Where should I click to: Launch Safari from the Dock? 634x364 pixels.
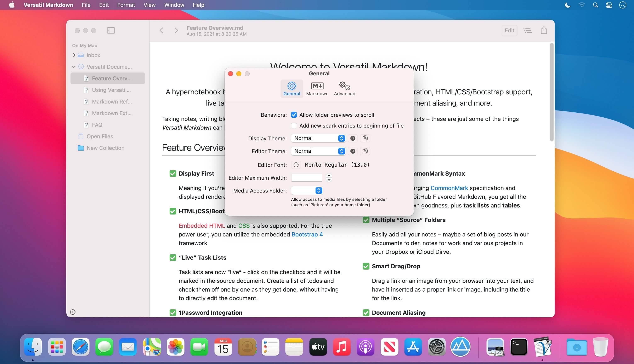[x=81, y=347]
